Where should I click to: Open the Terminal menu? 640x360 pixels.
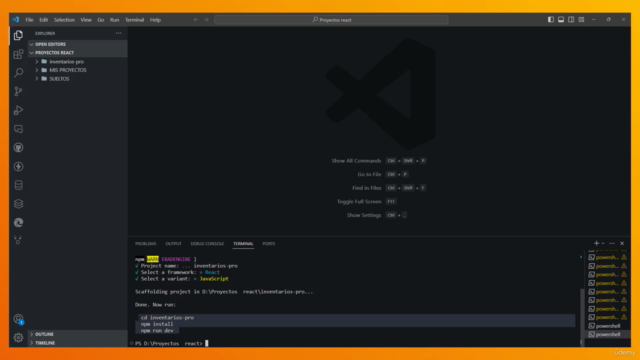(x=135, y=20)
